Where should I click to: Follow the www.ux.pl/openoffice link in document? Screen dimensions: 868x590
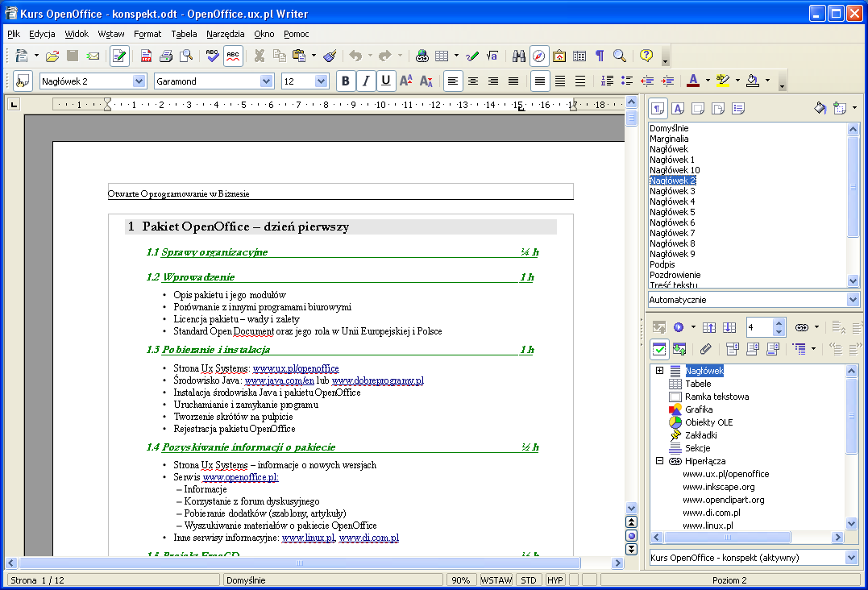(296, 368)
